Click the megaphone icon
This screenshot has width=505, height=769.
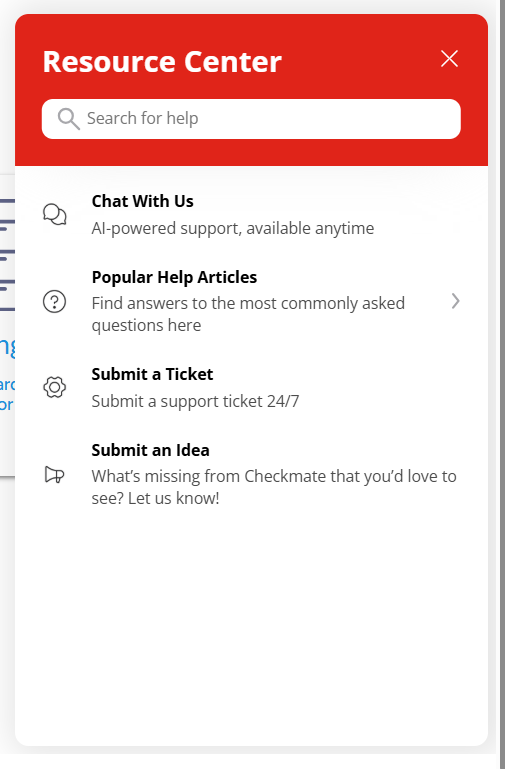click(x=54, y=474)
